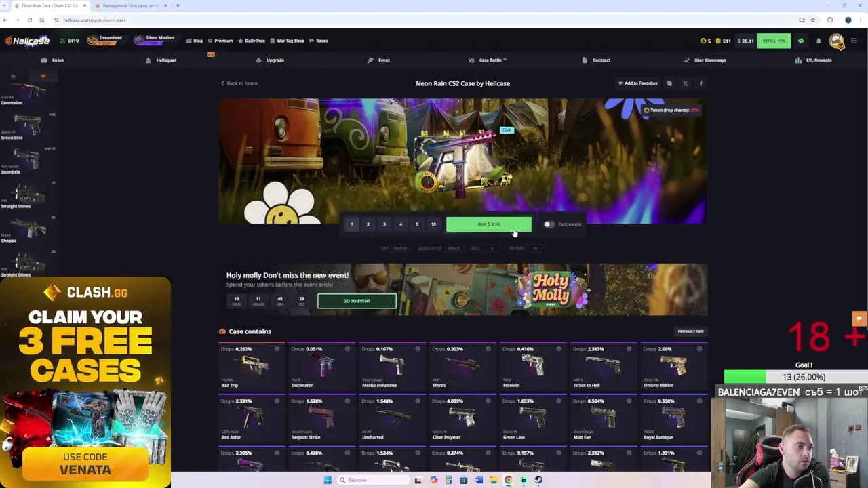Image resolution: width=868 pixels, height=488 pixels.
Task: Open User Giveaways section
Action: 705,60
